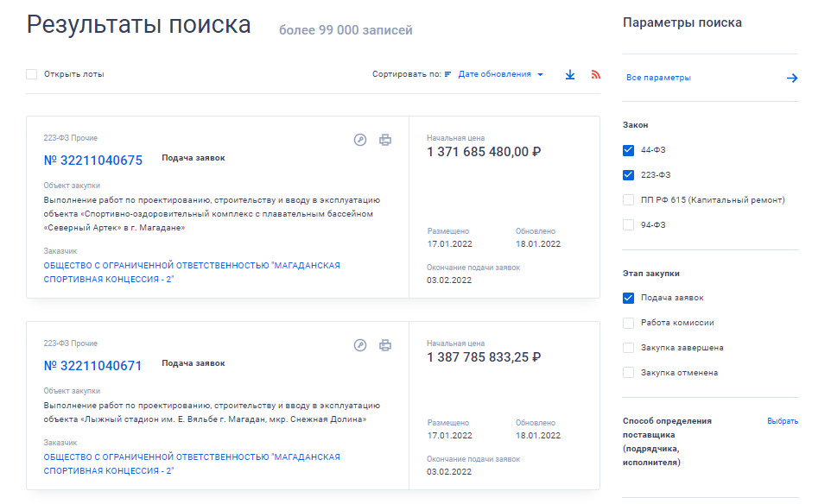Check the 'Работа комиссии' stage checkbox
Image resolution: width=831 pixels, height=504 pixels.
(629, 323)
